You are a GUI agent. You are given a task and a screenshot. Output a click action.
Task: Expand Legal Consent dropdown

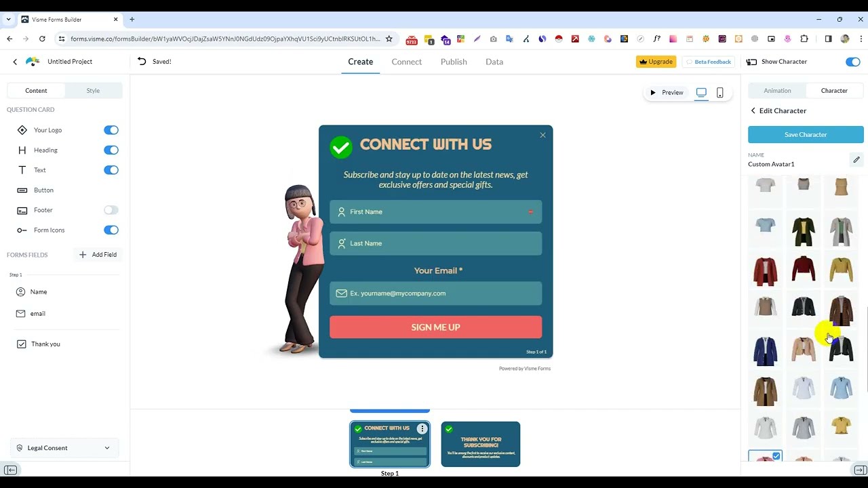click(x=64, y=448)
